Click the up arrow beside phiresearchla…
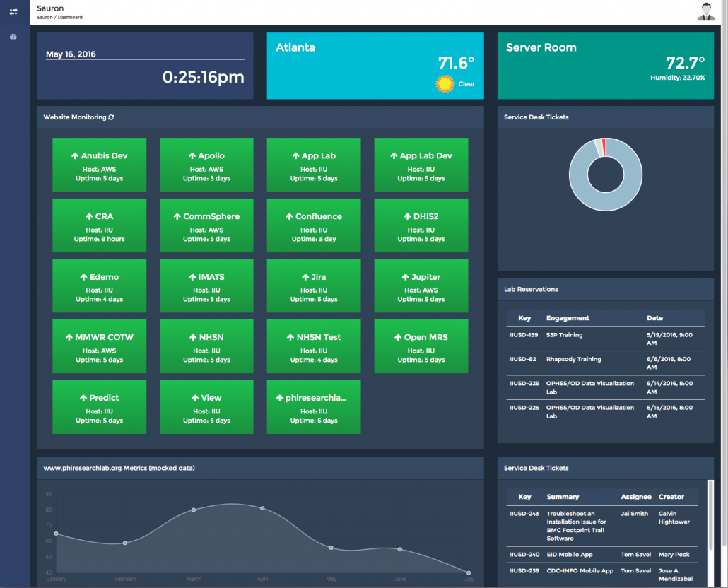The height and width of the screenshot is (588, 728). point(279,398)
